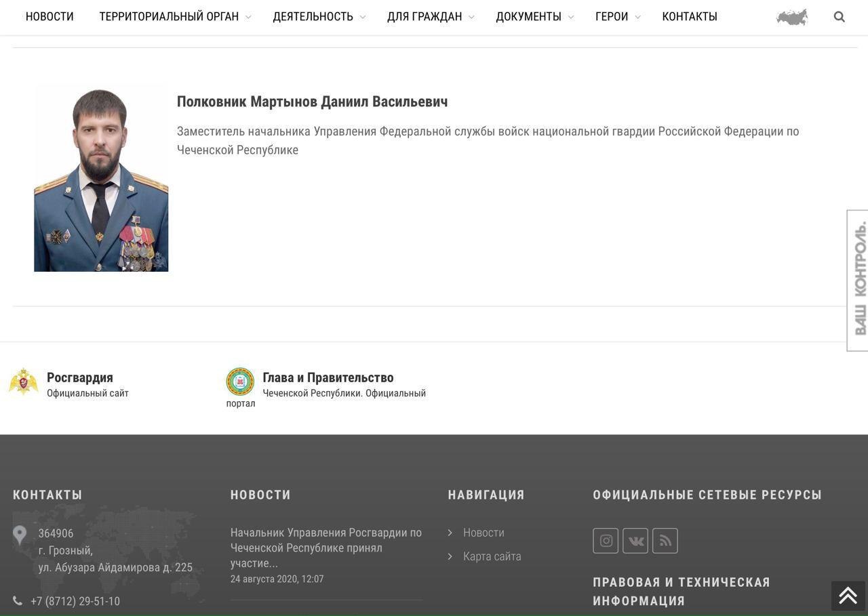Screen dimensions: 868x616
Task: Click the Ваш контроль side tab
Action: [x=858, y=281]
